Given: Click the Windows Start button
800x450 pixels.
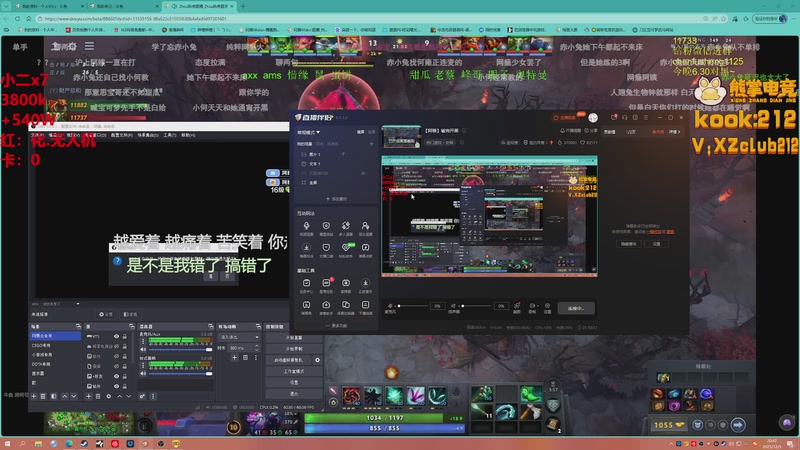Looking at the screenshot, I should pyautogui.click(x=7, y=444).
